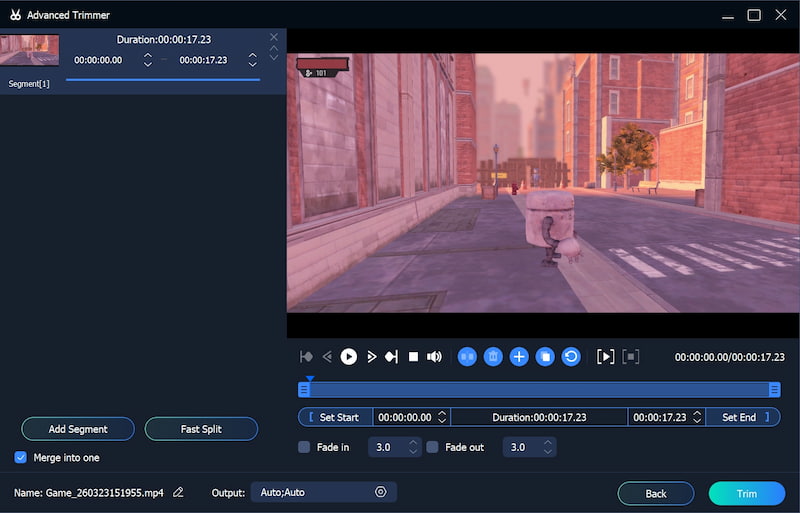
Task: Uncheck the Merge into one checkbox
Action: 21,457
